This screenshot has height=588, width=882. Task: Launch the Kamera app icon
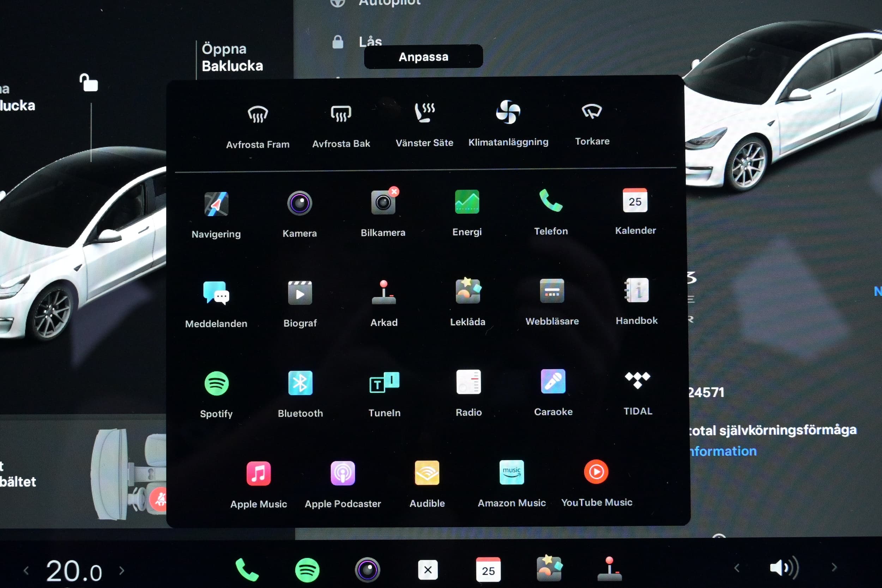tap(299, 203)
